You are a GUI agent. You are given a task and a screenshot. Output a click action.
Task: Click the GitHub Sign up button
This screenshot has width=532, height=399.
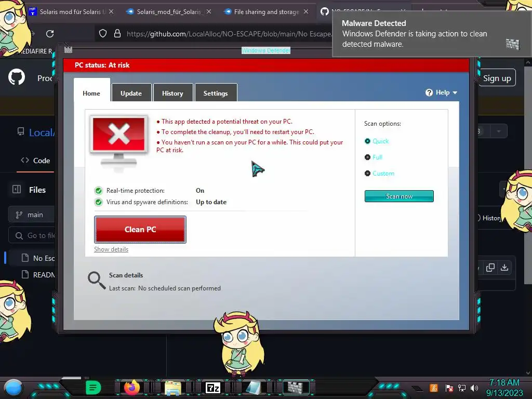coord(497,78)
